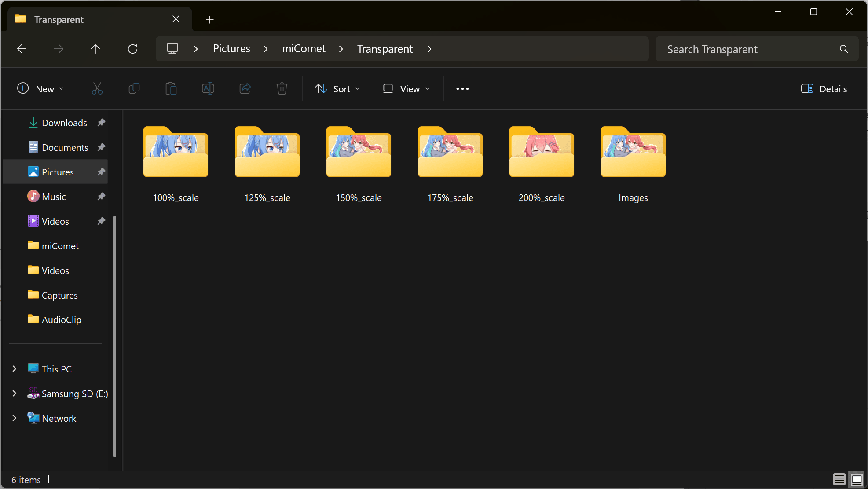The image size is (868, 489).
Task: Click the Rename icon
Action: coord(208,89)
